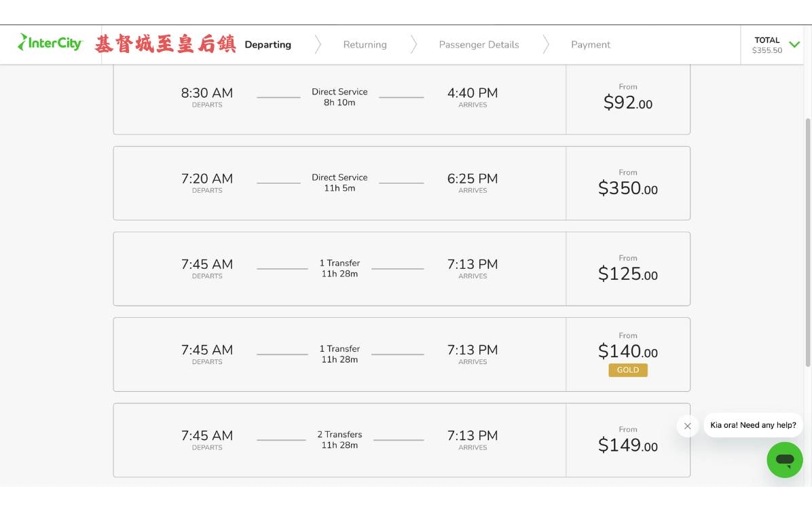Select the $350.00 fare option
Image resolution: width=812 pixels, height=512 pixels.
(628, 183)
